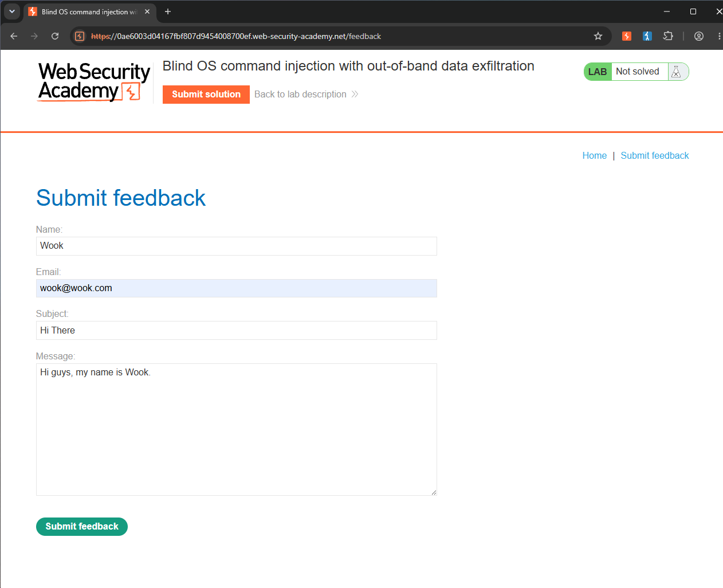The image size is (723, 588).
Task: Click the lab flask icon
Action: click(676, 72)
